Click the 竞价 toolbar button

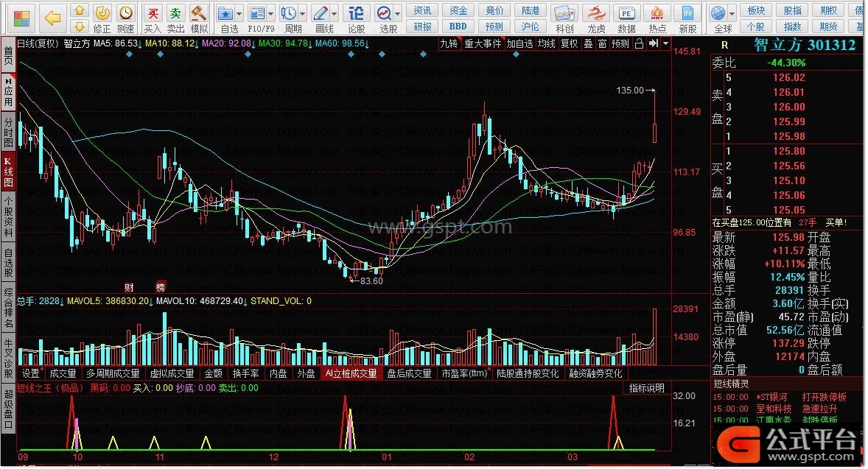(494, 10)
